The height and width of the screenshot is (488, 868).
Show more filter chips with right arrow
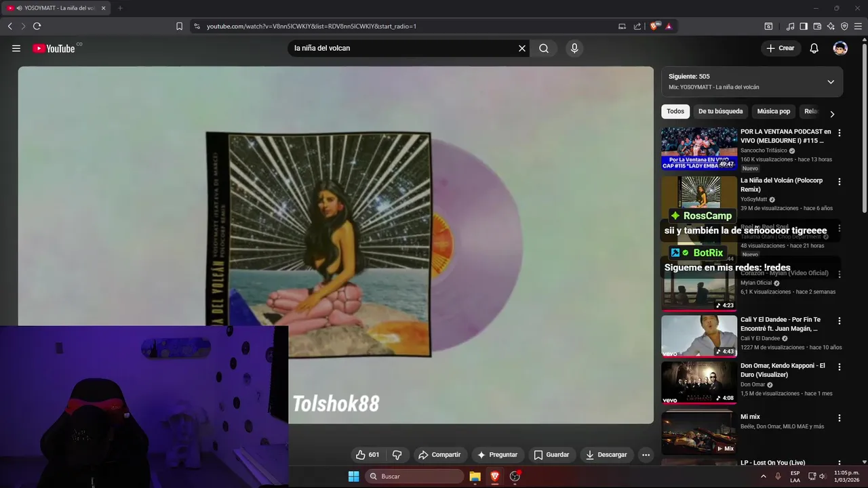point(832,114)
